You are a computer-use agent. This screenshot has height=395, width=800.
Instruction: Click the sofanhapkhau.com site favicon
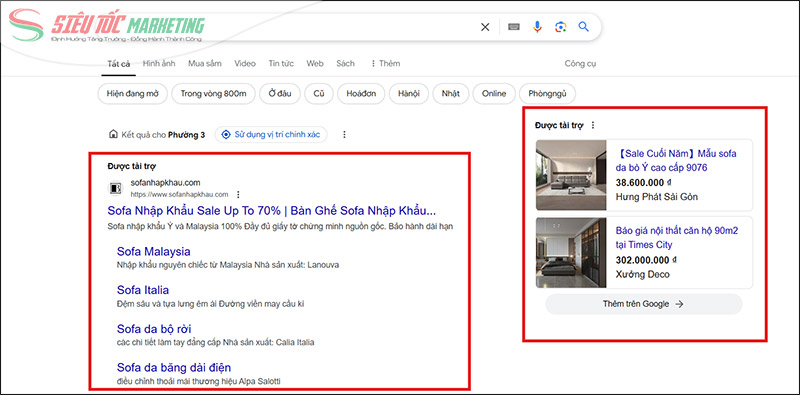[x=115, y=188]
